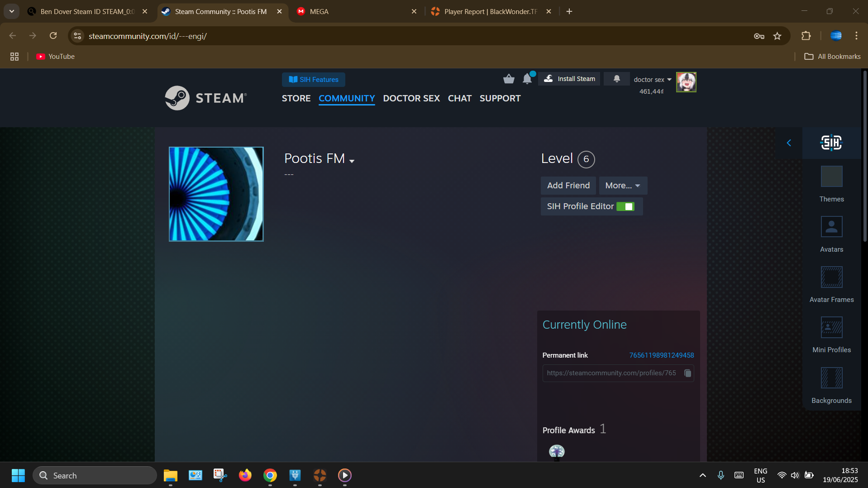The image size is (868, 488).
Task: Open the Themes panel icon
Action: click(x=831, y=177)
